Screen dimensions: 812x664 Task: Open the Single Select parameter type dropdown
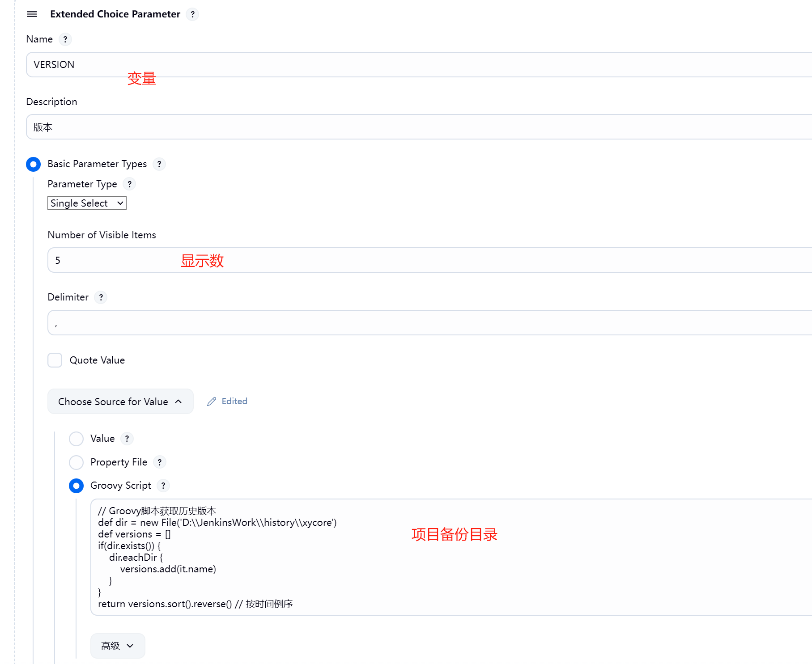click(87, 203)
